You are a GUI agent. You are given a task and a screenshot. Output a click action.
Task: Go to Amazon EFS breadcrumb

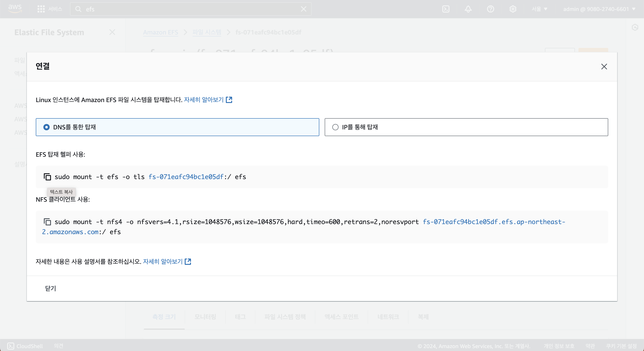pyautogui.click(x=161, y=32)
